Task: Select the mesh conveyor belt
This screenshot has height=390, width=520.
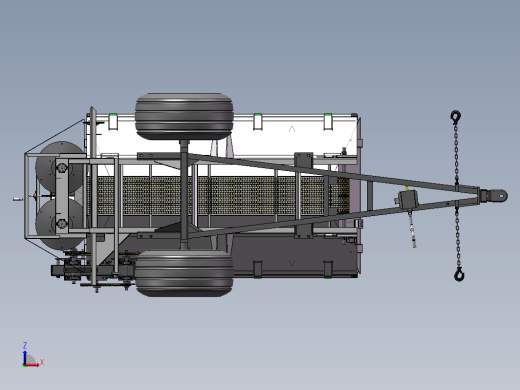Action: [x=218, y=195]
